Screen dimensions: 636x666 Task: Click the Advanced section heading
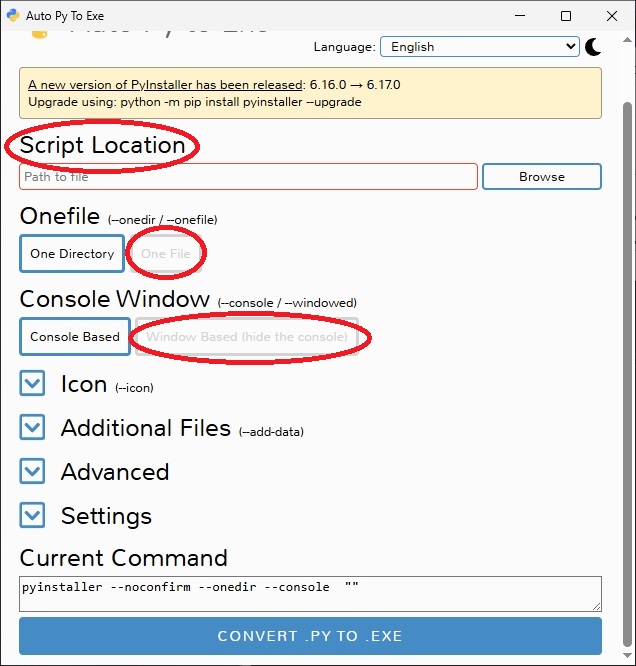pyautogui.click(x=115, y=472)
